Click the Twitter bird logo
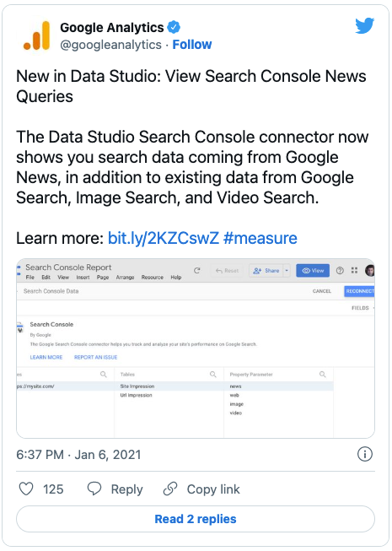This screenshot has height=551, width=392. [364, 26]
